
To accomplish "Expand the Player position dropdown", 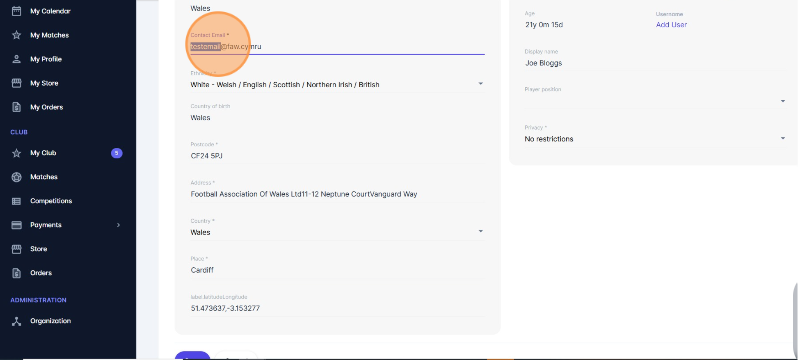I will click(655, 101).
